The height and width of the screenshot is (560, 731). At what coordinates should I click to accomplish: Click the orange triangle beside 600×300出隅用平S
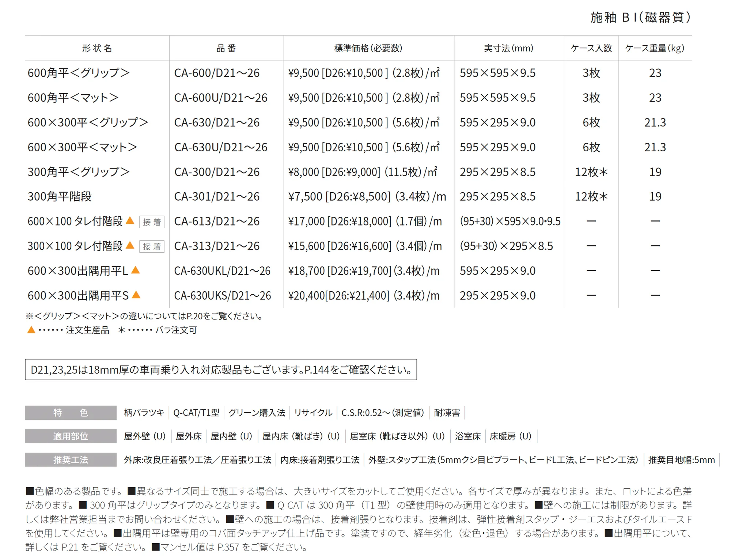(136, 294)
